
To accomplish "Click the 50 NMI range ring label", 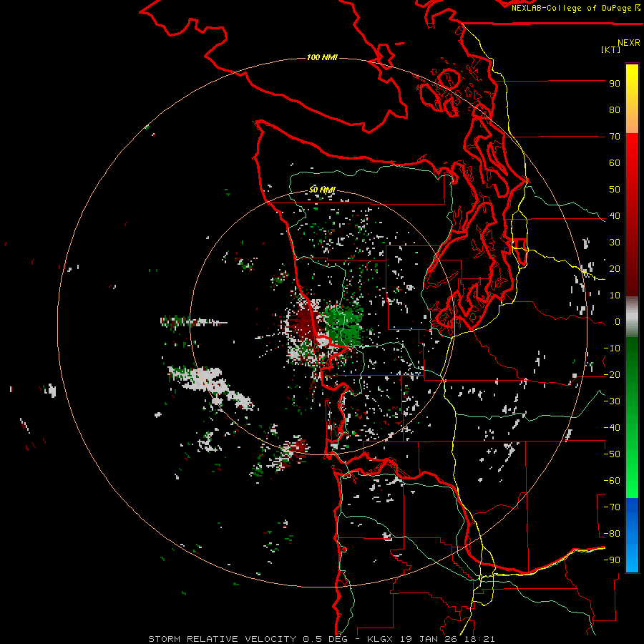I will (x=323, y=190).
